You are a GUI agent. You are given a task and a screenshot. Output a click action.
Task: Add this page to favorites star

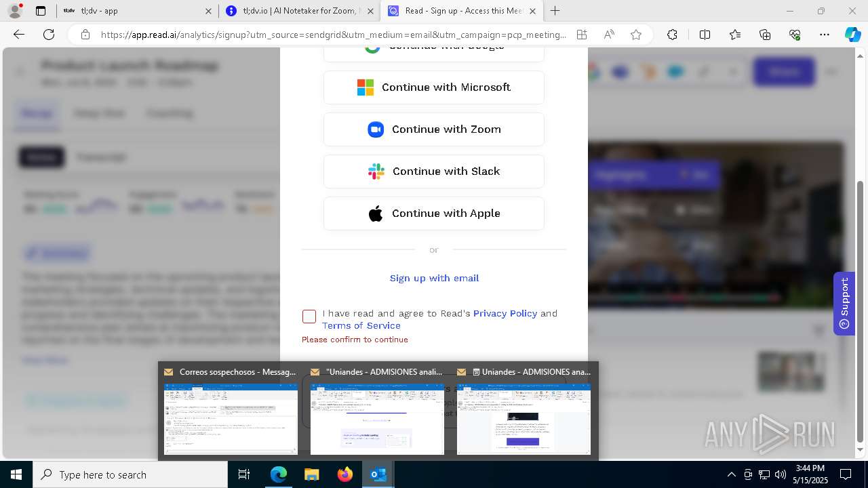636,35
